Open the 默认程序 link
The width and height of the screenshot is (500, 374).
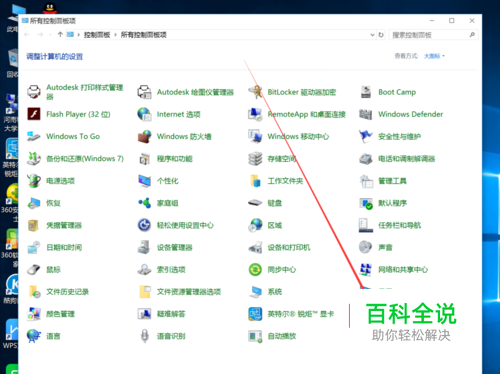point(392,203)
